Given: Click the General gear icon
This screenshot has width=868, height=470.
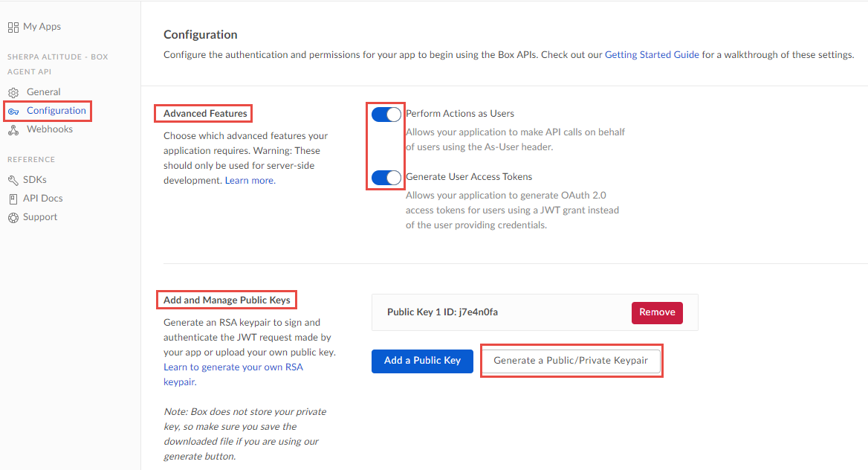Looking at the screenshot, I should (x=13, y=92).
